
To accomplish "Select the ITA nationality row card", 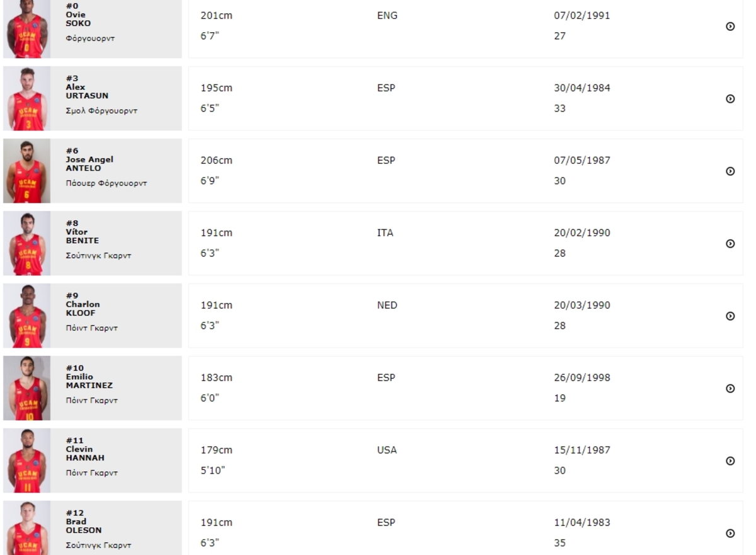I will coord(466,243).
